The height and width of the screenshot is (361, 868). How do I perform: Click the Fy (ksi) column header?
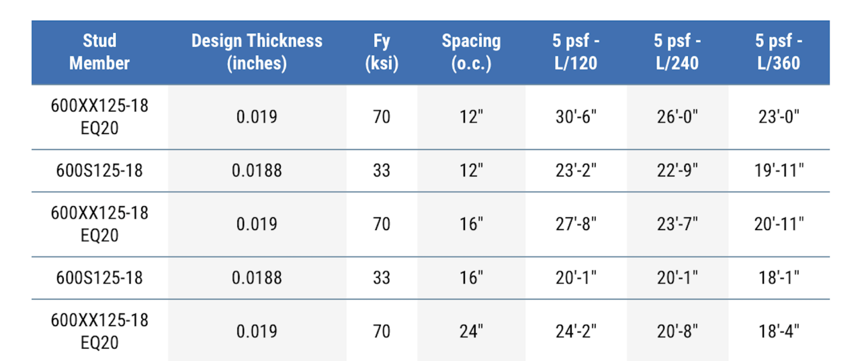[x=381, y=52]
